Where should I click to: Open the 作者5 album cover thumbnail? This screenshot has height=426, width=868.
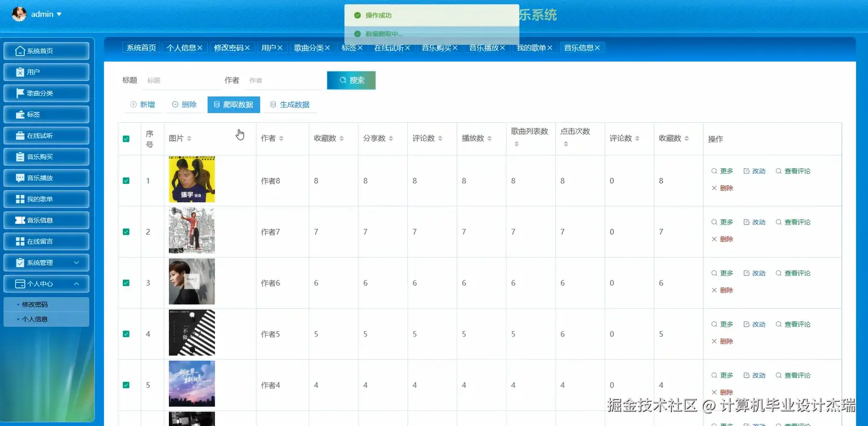192,333
